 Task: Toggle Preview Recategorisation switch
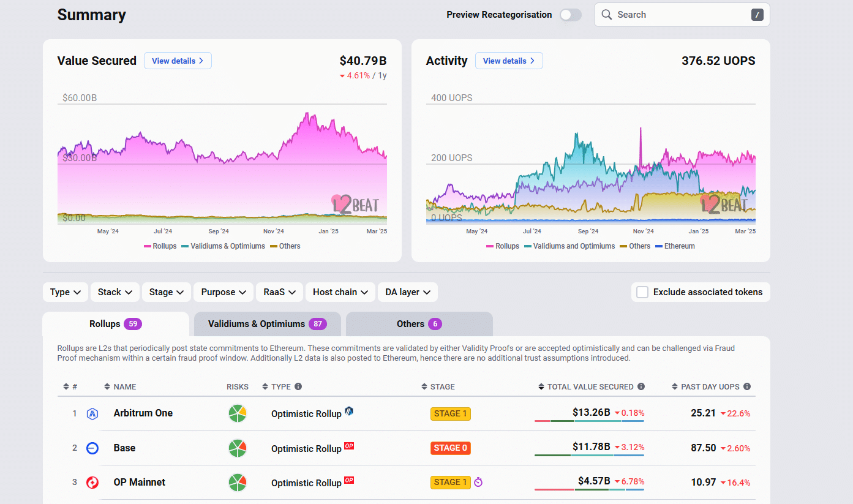tap(571, 15)
